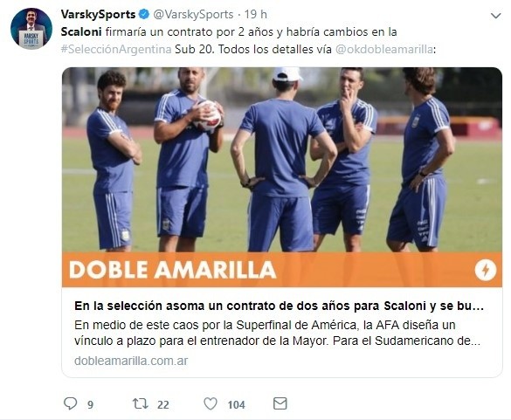Screen dimensions: 511x420
Task: Click the article headline about Scaloni's contract
Action: [x=279, y=306]
